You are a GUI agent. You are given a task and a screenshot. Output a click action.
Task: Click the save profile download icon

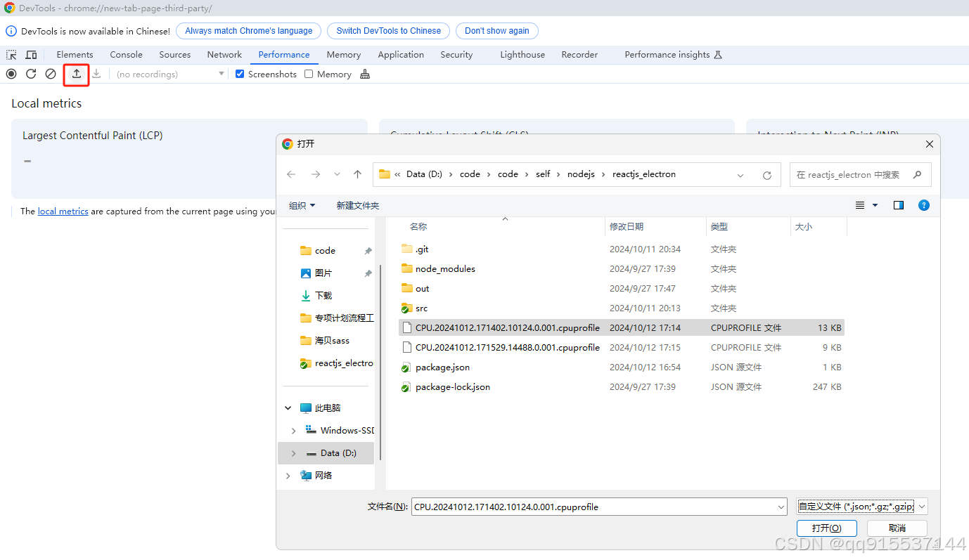pos(96,74)
